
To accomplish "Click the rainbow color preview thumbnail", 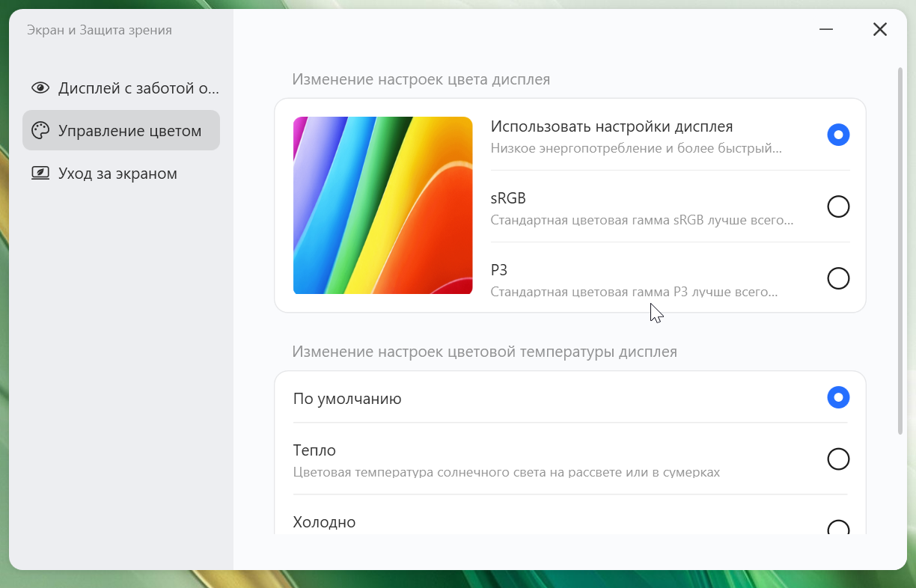I will pyautogui.click(x=382, y=206).
